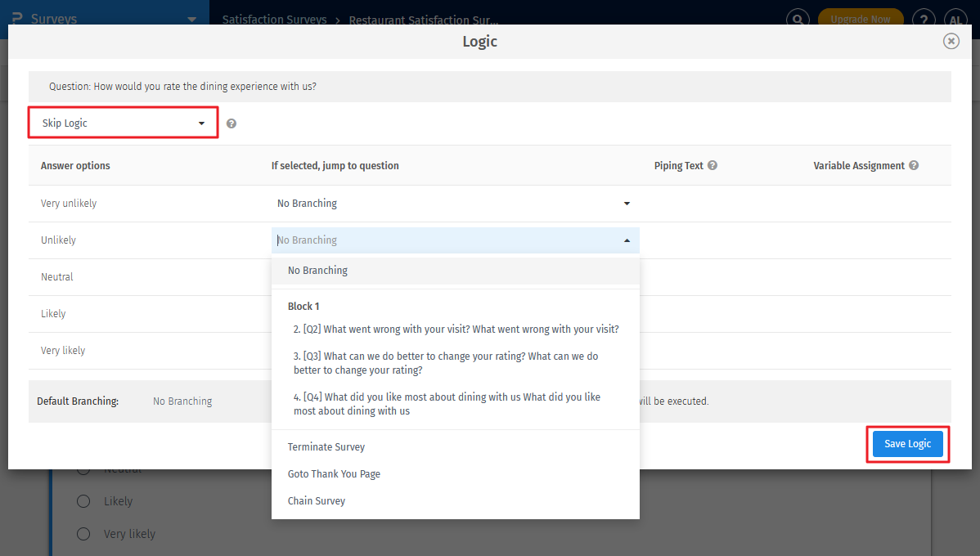This screenshot has width=980, height=556.
Task: Open the Skip Logic type dropdown
Action: (x=124, y=123)
